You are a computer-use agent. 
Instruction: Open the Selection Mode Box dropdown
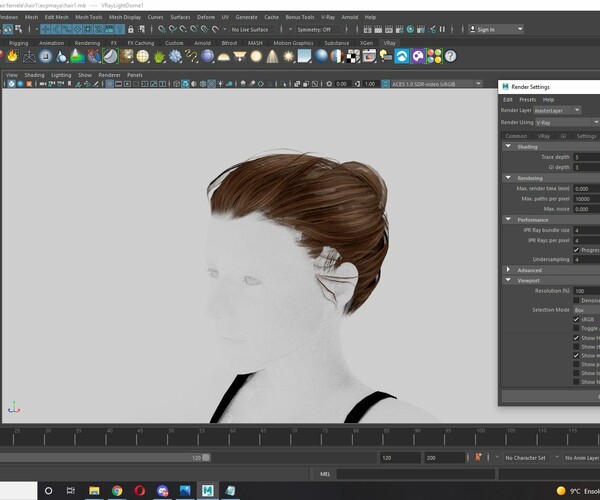(x=587, y=310)
